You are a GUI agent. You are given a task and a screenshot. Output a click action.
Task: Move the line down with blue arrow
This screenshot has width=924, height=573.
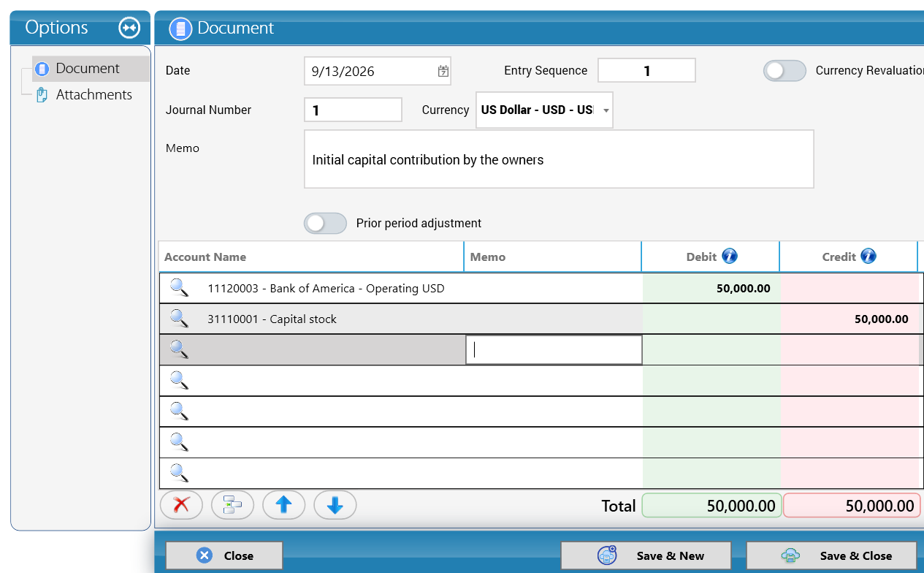tap(335, 505)
